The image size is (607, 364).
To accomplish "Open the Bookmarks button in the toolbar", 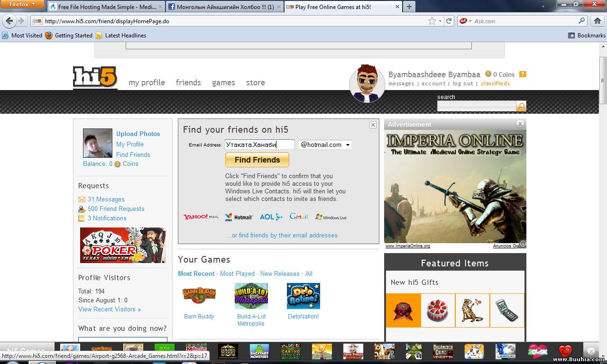I will click(587, 36).
